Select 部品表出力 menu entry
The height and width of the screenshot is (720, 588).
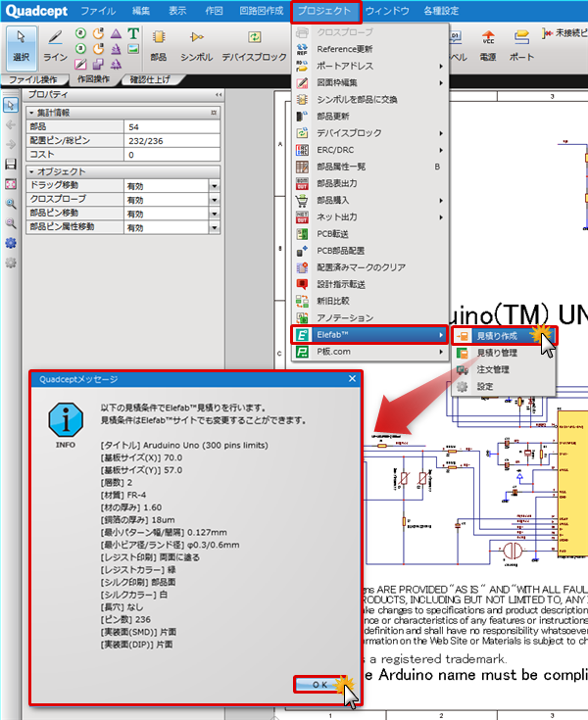[370, 183]
